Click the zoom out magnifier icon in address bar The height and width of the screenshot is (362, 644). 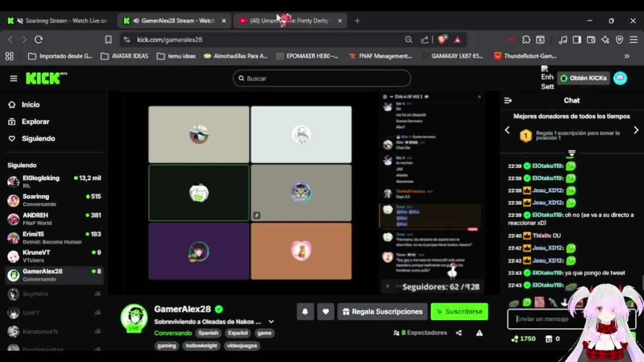pyautogui.click(x=409, y=40)
